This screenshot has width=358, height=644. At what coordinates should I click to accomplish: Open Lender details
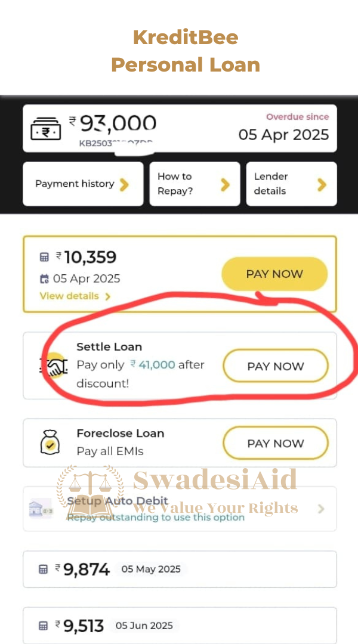pyautogui.click(x=291, y=184)
